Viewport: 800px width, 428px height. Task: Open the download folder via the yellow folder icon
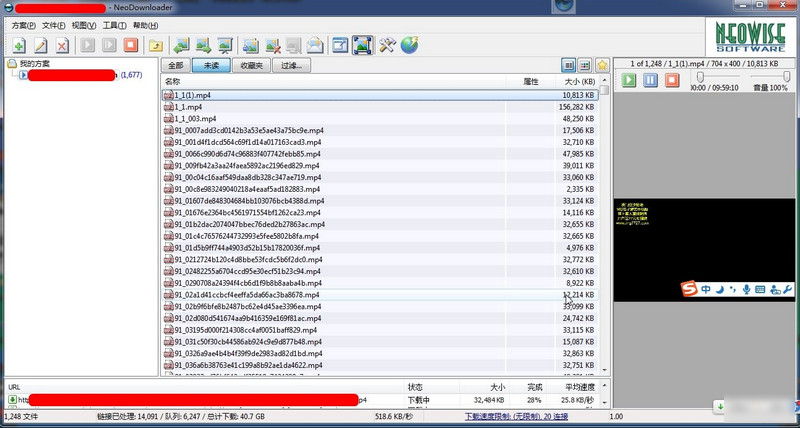(156, 46)
